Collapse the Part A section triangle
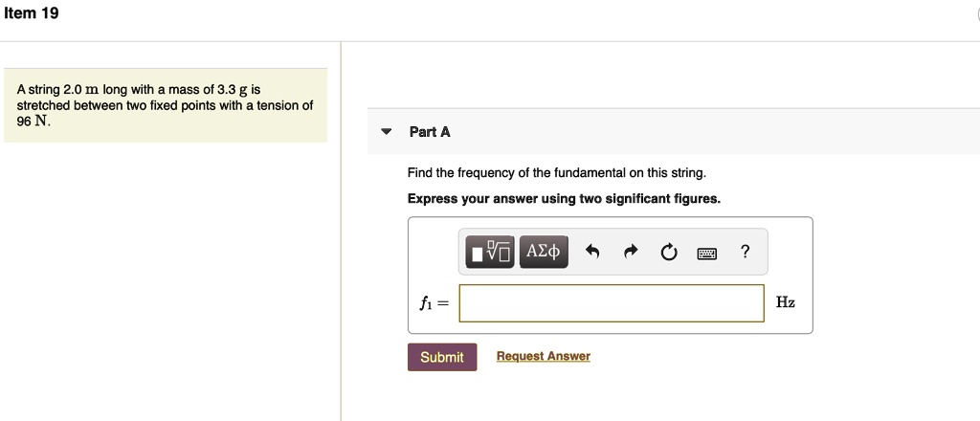 click(x=386, y=132)
